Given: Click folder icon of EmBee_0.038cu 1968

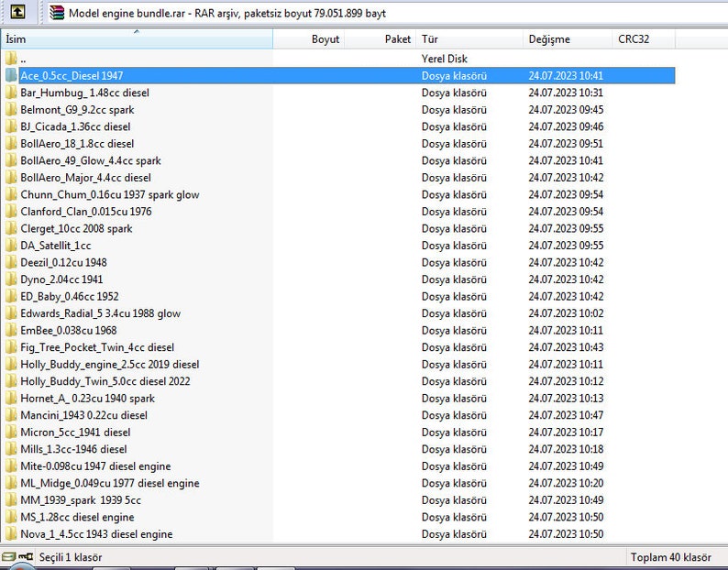Looking at the screenshot, I should [x=11, y=330].
